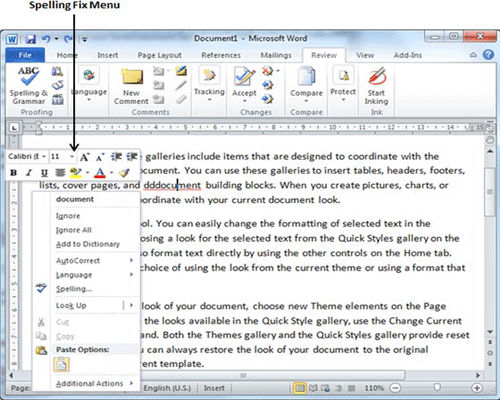Toggle Underline in the mini toolbar
This screenshot has width=500, height=400.
point(44,173)
